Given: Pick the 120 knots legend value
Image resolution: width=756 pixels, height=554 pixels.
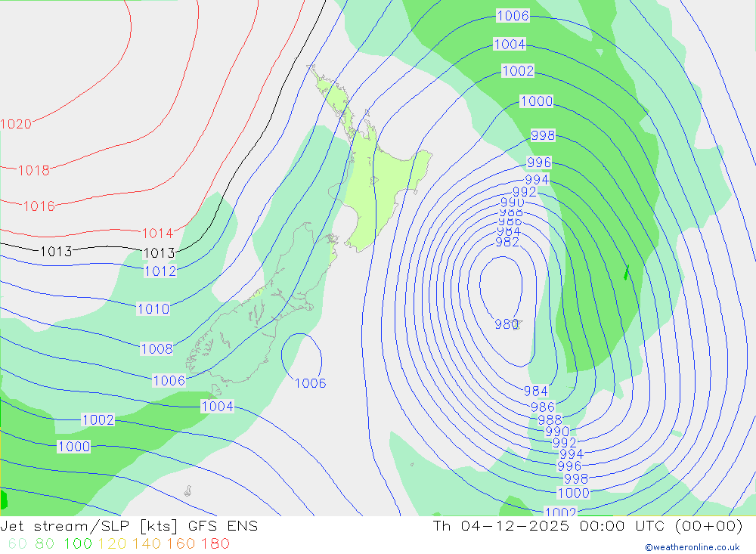Looking at the screenshot, I should (x=112, y=543).
